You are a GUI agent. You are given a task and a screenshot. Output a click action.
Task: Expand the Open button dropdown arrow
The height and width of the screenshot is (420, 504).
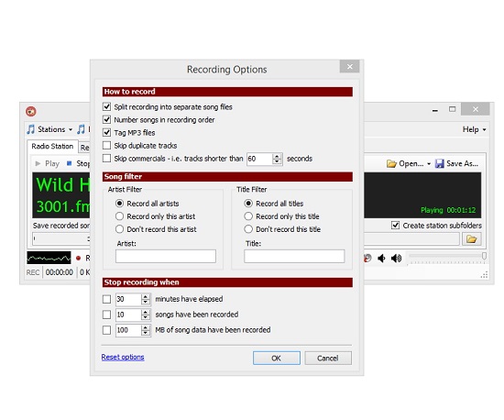click(x=429, y=164)
